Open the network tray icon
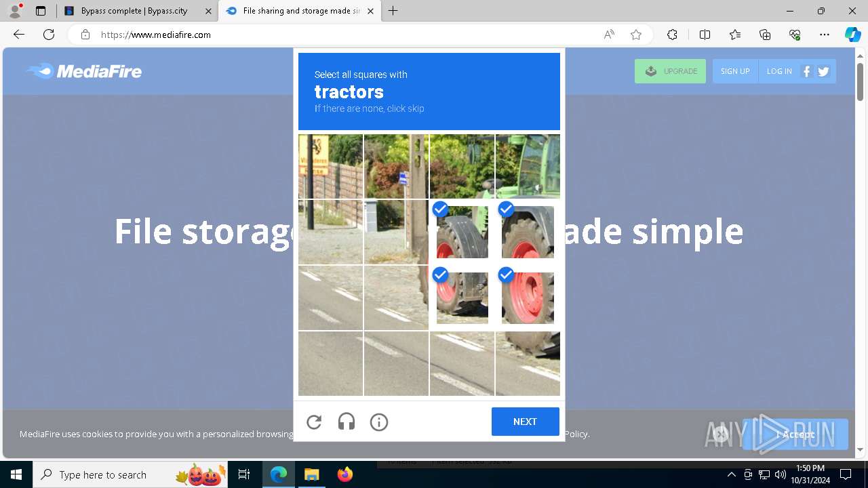This screenshot has width=868, height=488. (764, 474)
